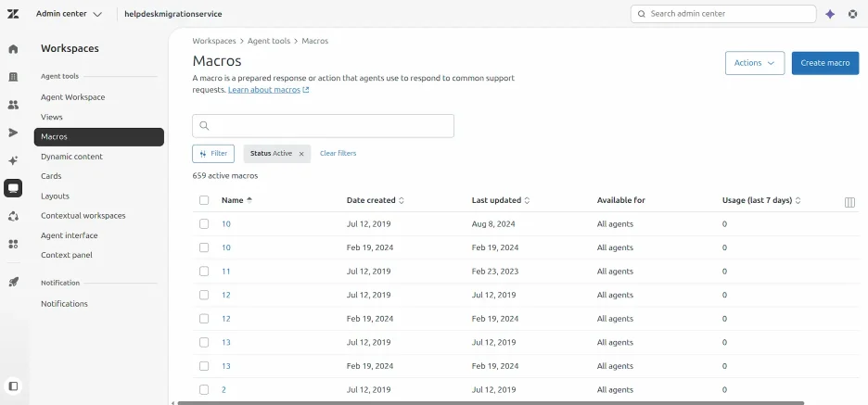Open the help lifebuoy icon
The image size is (868, 405).
point(853,15)
